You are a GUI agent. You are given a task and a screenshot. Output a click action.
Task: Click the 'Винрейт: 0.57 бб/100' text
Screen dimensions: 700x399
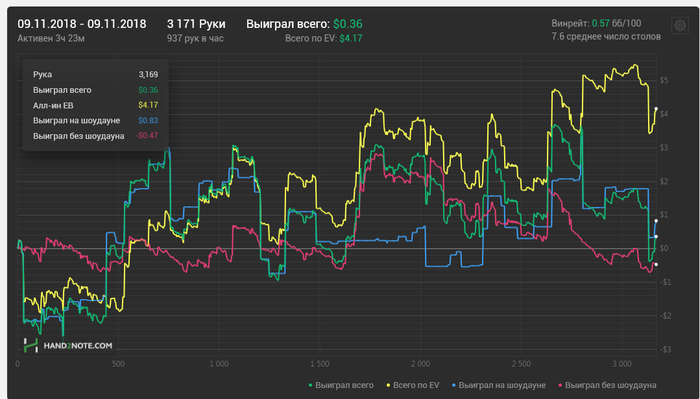[596, 23]
